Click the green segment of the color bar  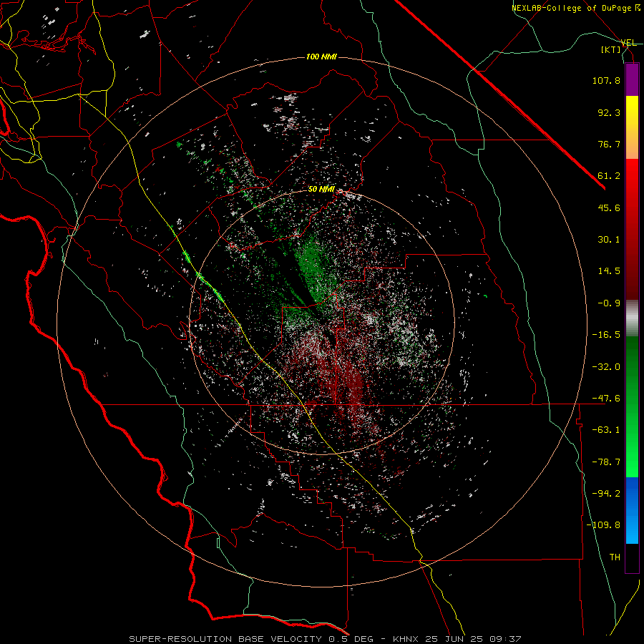[632, 406]
